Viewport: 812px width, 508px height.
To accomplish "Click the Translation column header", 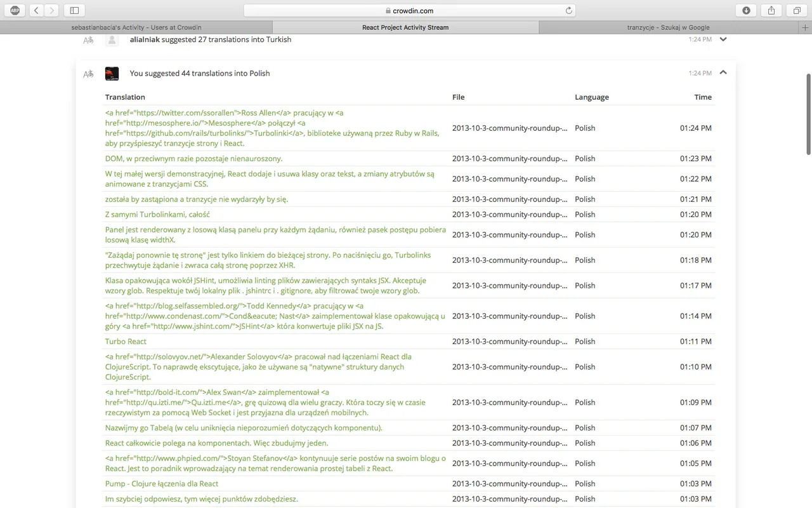I will pyautogui.click(x=125, y=97).
